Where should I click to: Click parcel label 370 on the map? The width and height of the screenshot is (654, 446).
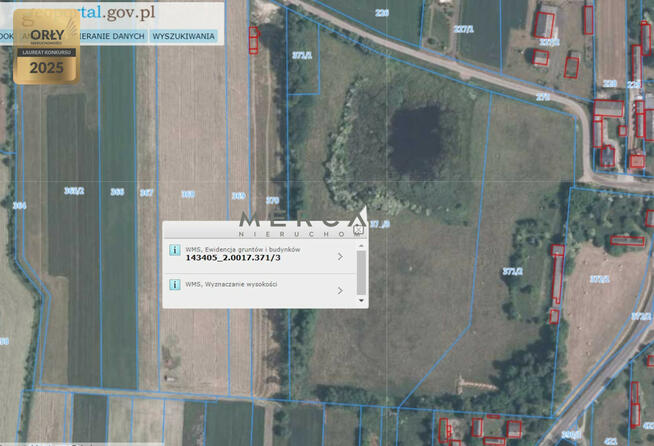(273, 200)
